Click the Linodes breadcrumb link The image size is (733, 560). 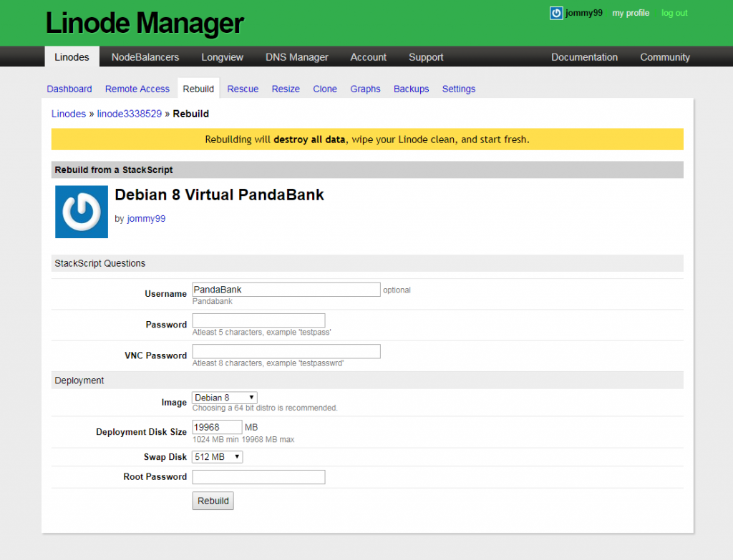[x=69, y=114]
